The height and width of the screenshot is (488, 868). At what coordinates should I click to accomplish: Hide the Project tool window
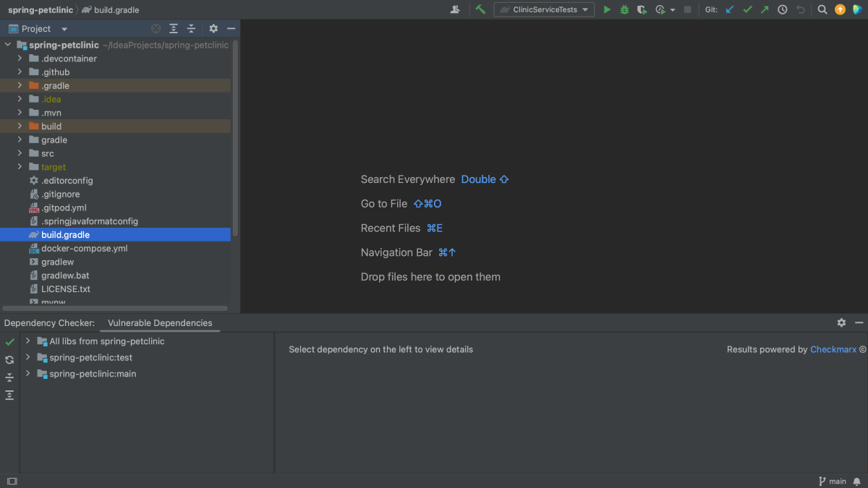click(x=231, y=28)
